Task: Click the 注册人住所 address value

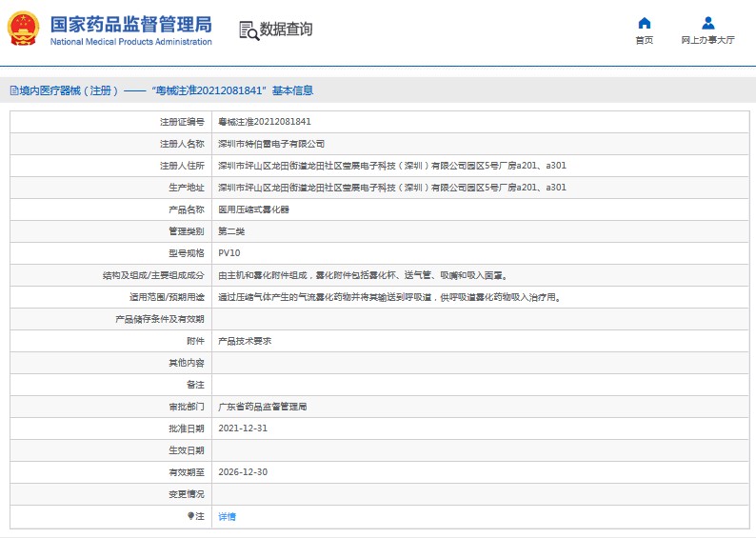Action: [392, 166]
